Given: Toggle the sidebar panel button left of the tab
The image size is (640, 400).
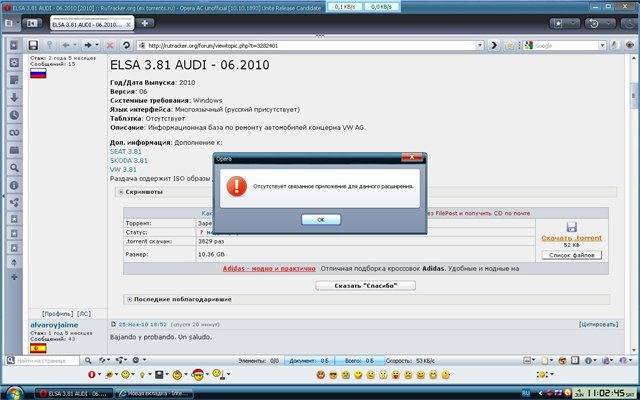Looking at the screenshot, I should click(x=32, y=23).
